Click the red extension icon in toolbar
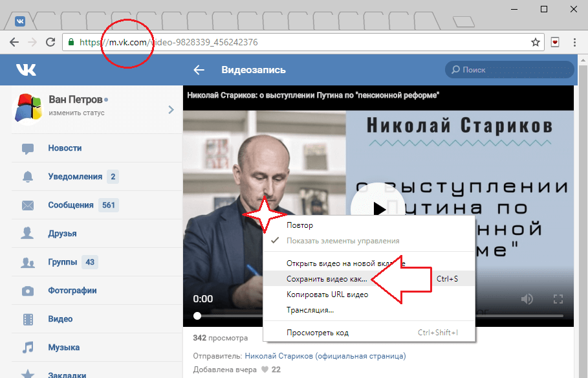The image size is (588, 378). point(555,42)
